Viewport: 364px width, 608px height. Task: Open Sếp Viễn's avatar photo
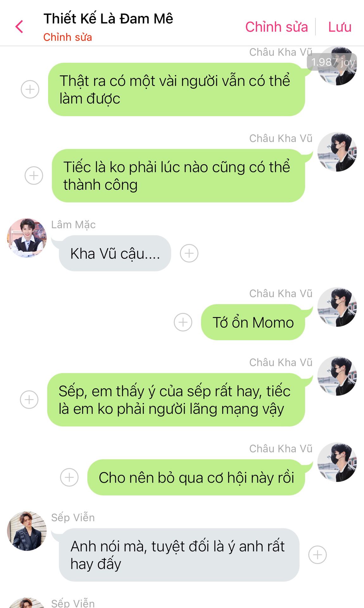coord(27,531)
